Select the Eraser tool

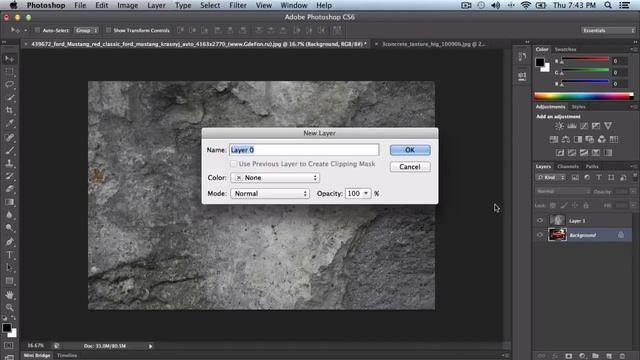[9, 189]
